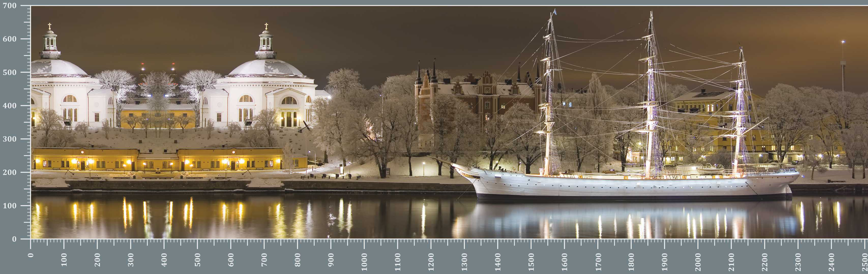
Task: Click the 2100 ruler label
Action: point(731,262)
